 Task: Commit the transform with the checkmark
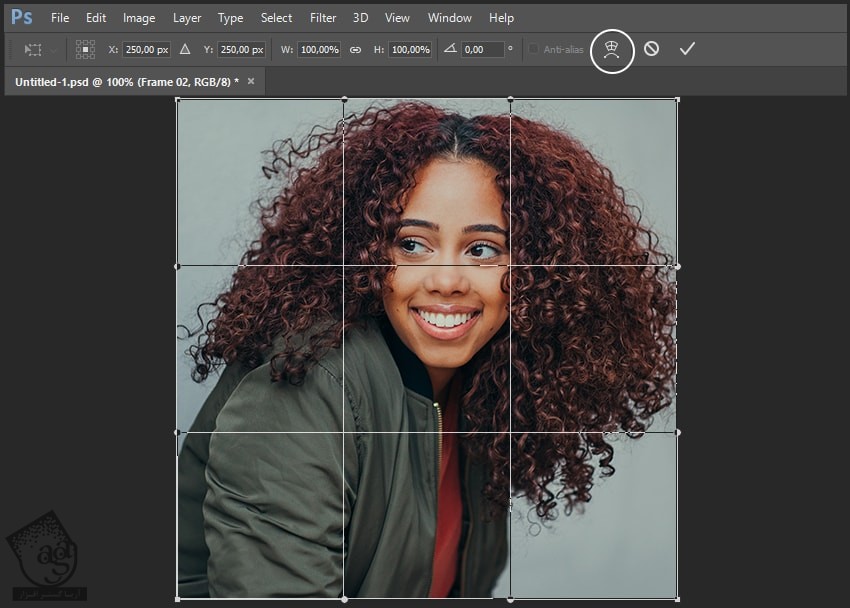687,49
